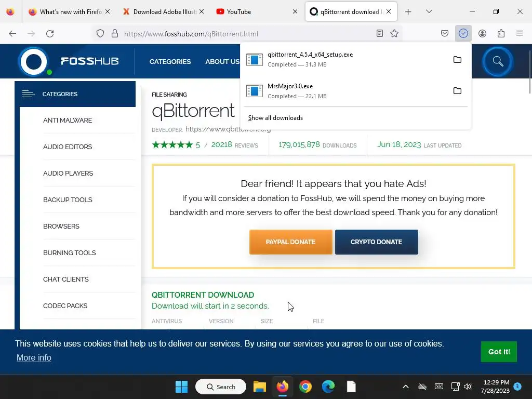Close the YouTube tab

[x=295, y=11]
